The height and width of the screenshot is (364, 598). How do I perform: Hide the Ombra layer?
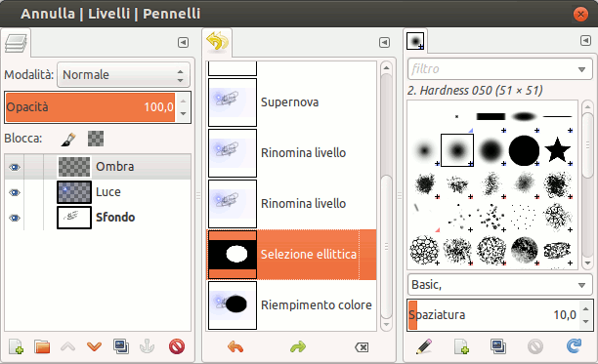tap(15, 167)
